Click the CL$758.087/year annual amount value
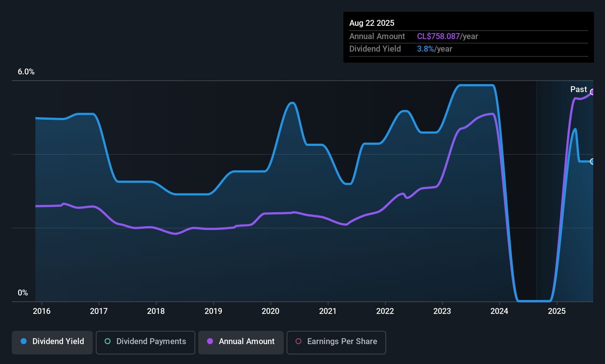 pyautogui.click(x=438, y=36)
